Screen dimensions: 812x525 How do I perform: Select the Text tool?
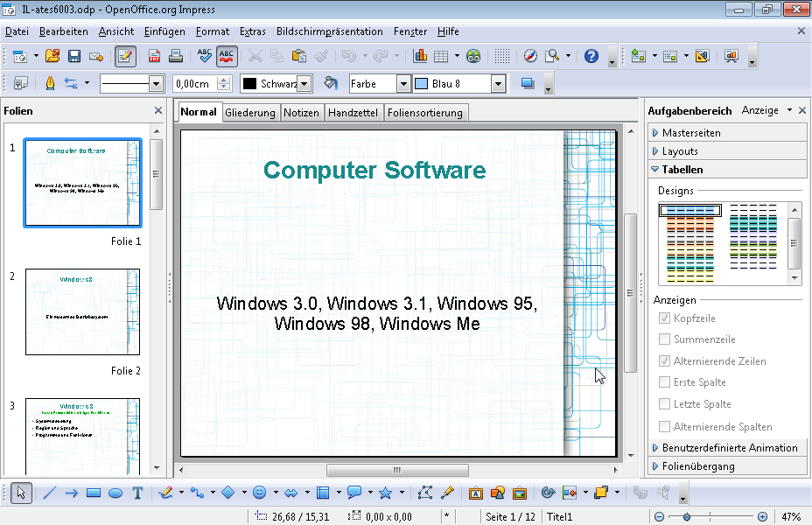[137, 493]
